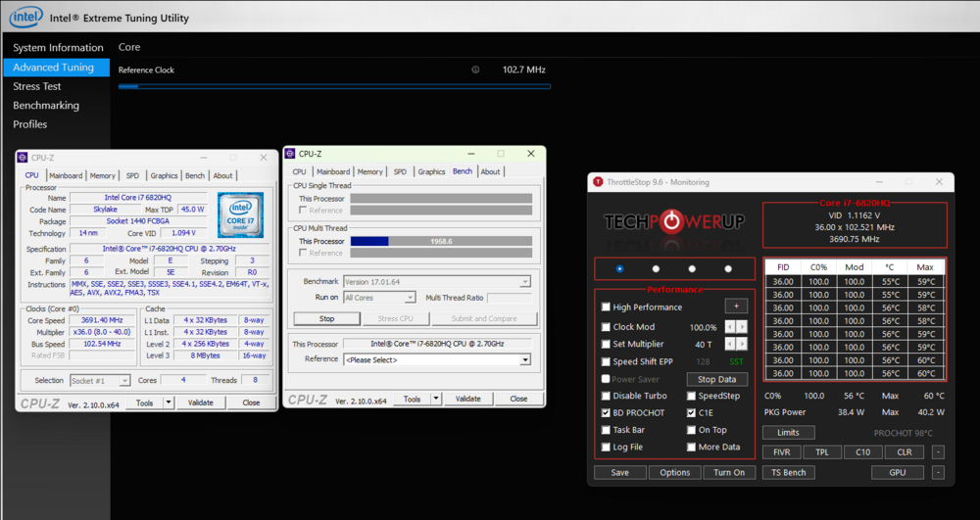The height and width of the screenshot is (520, 980).
Task: Enable the Disable Turbo checkbox
Action: (x=606, y=396)
